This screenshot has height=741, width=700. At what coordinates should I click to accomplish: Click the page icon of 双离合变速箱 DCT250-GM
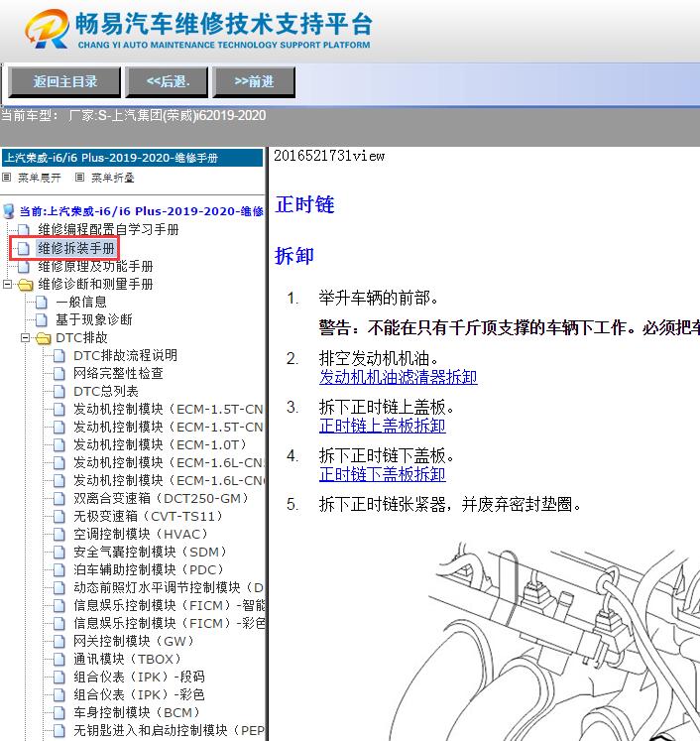click(x=59, y=498)
